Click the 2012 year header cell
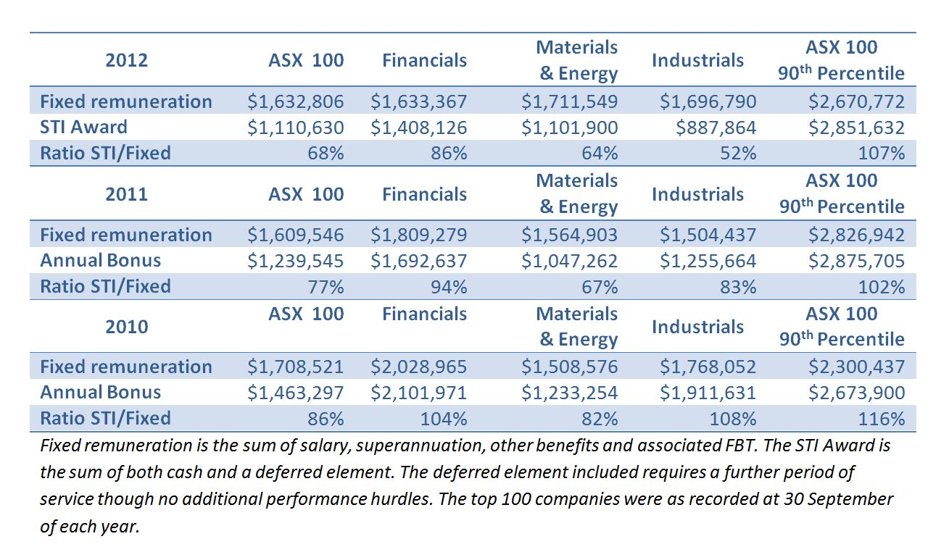Screen dimensions: 949x560 126,60
